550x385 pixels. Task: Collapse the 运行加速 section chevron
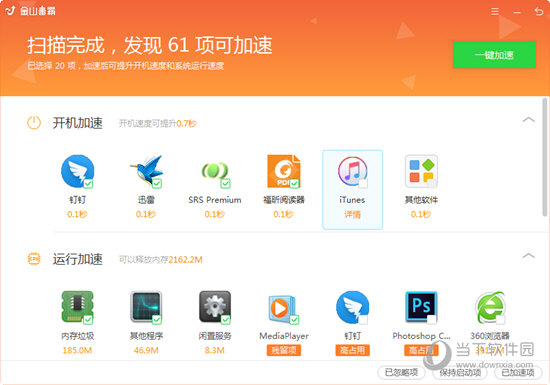(x=528, y=256)
